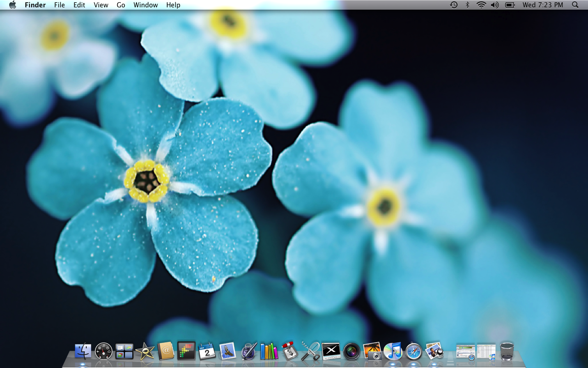The width and height of the screenshot is (588, 368).
Task: Open Aperture camera lens icon
Action: 351,351
